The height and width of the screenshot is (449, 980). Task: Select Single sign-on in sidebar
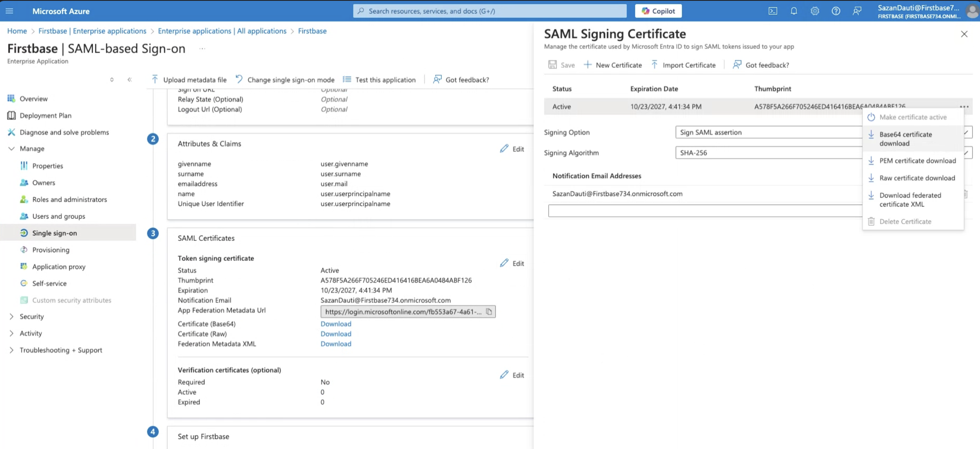coord(68,233)
